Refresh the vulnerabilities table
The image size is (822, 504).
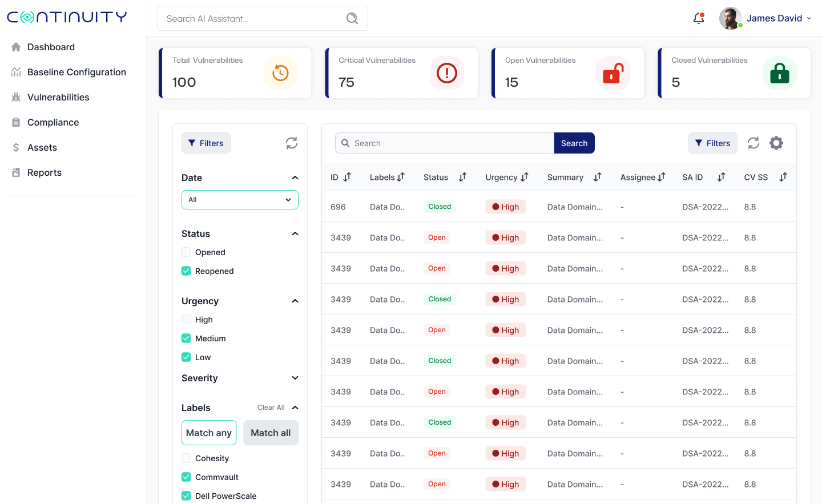click(753, 143)
